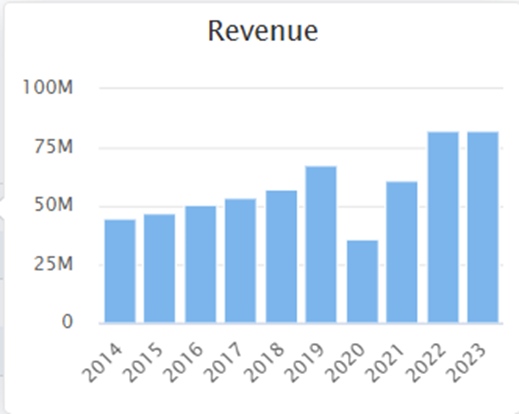Click the short 2020 revenue bar

coord(362,281)
